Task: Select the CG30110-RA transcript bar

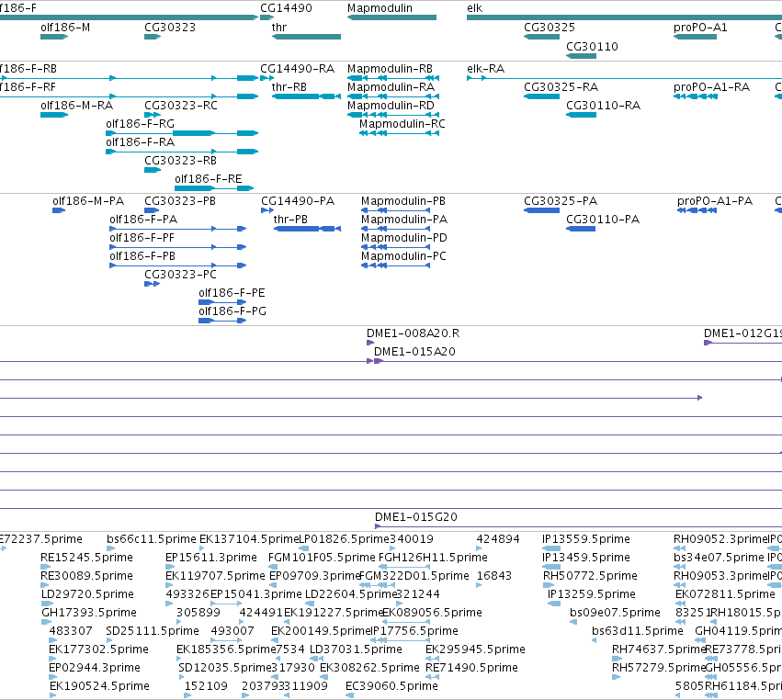Action: pos(581,115)
